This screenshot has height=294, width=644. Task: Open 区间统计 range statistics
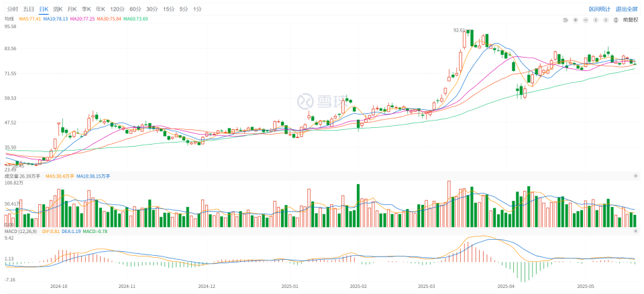point(599,9)
